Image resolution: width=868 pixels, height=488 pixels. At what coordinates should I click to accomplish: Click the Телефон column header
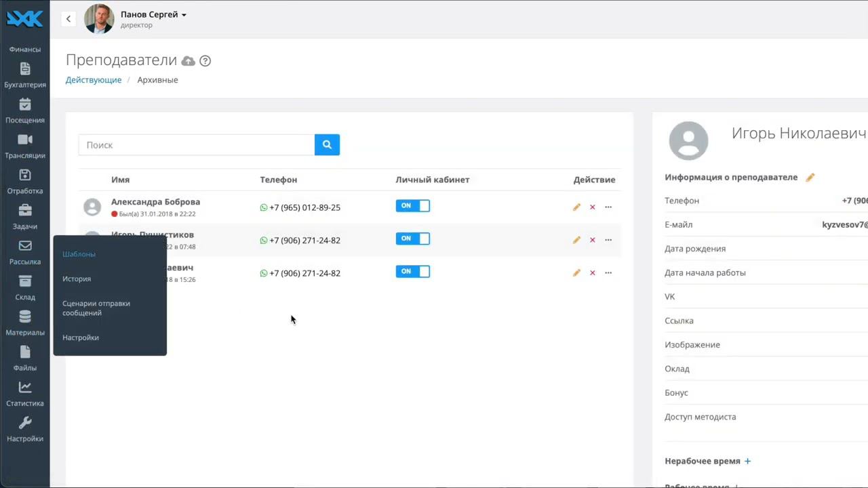[279, 180]
